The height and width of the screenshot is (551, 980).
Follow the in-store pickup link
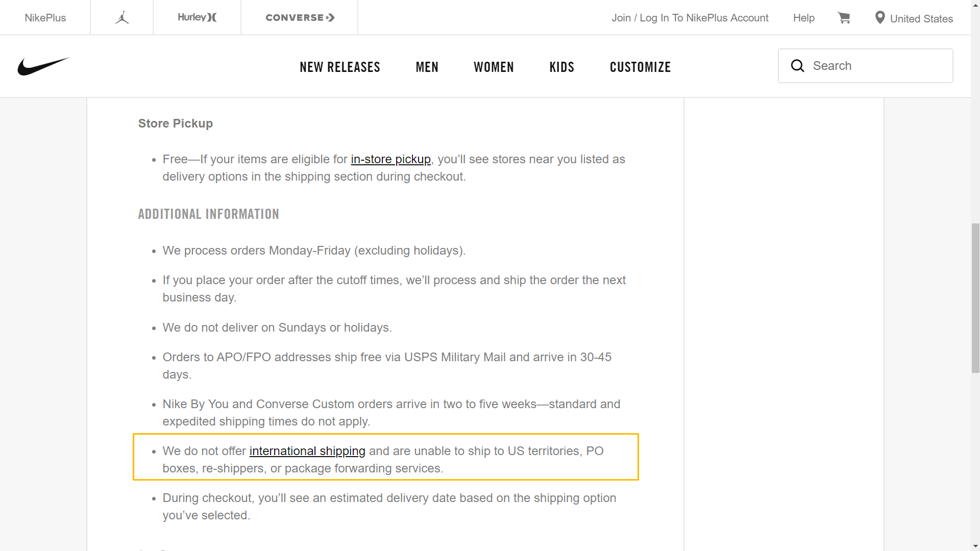point(391,159)
